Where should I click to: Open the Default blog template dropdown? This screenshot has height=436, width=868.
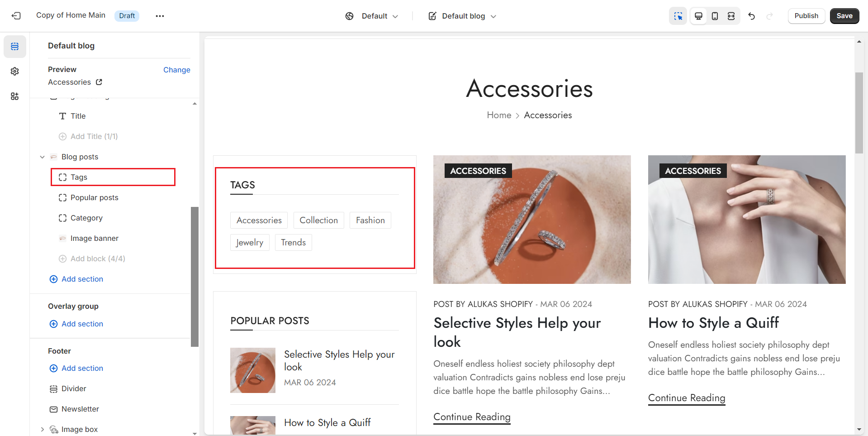click(462, 16)
